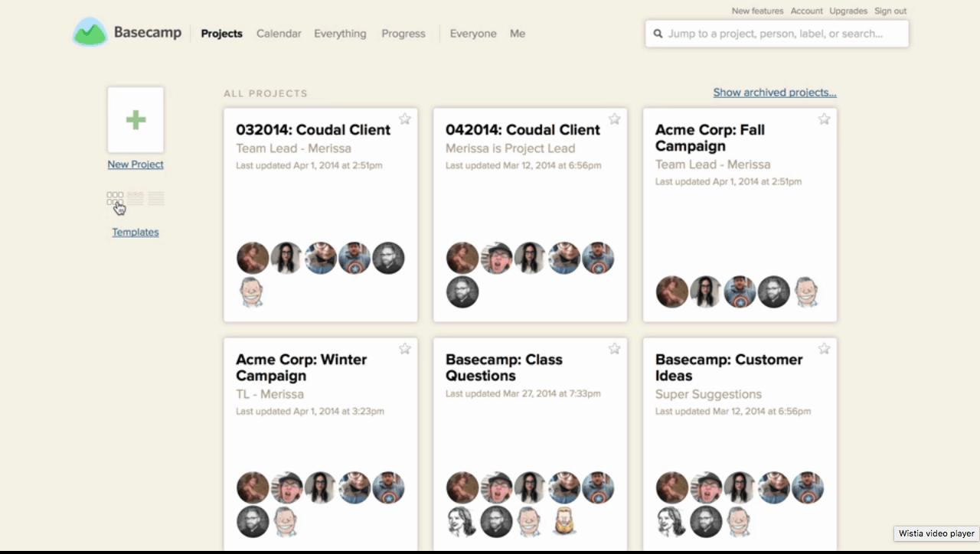Open the Progress tab
The image size is (980, 554).
[403, 34]
